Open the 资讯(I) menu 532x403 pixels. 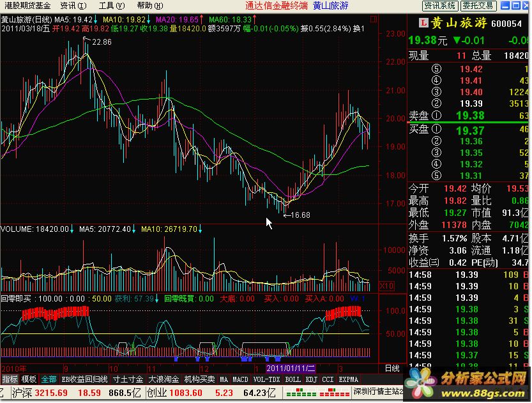73,5
